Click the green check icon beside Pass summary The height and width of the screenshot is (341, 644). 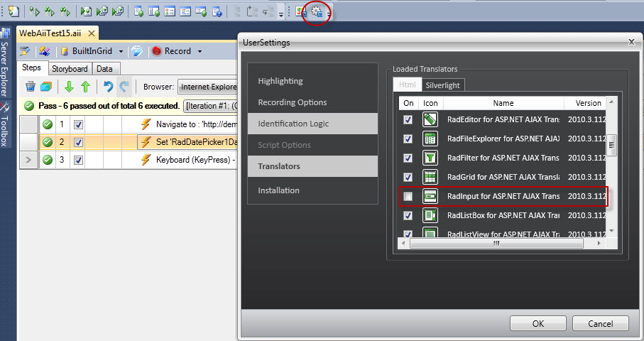[28, 106]
